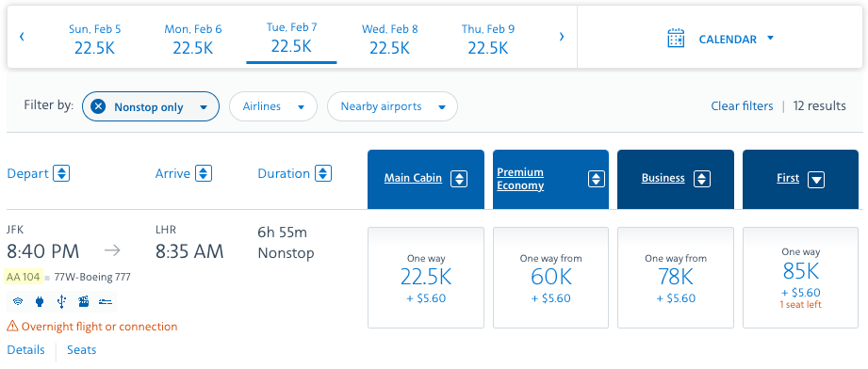Click the 6h 55m duration text
868x369 pixels.
tap(283, 232)
